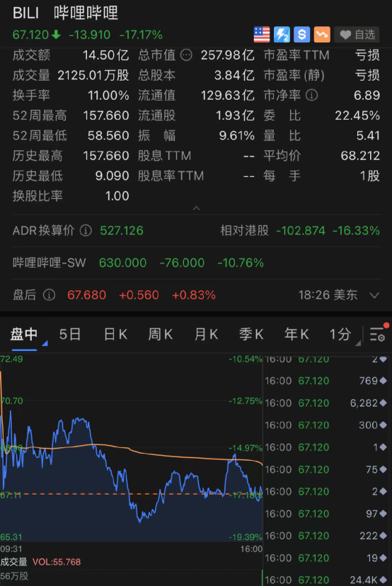Screen dimensions: 392x586
Task: Show info for 盘后 after-hours
Action: click(x=49, y=295)
